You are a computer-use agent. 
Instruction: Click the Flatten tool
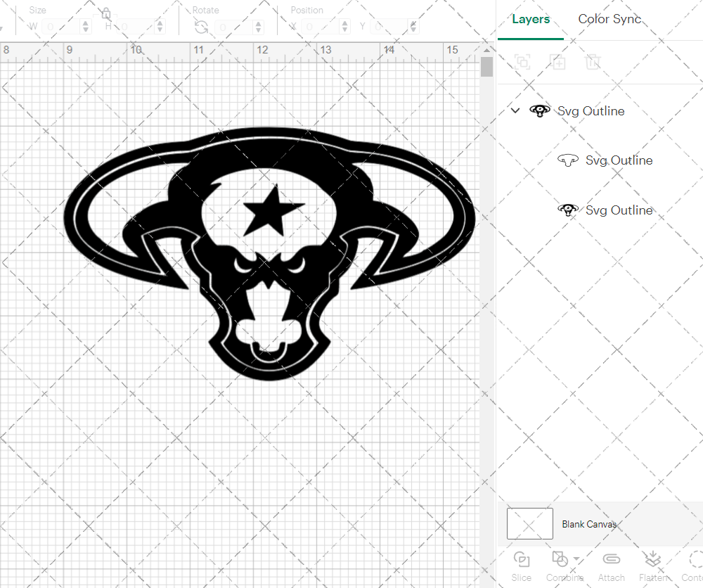[653, 566]
